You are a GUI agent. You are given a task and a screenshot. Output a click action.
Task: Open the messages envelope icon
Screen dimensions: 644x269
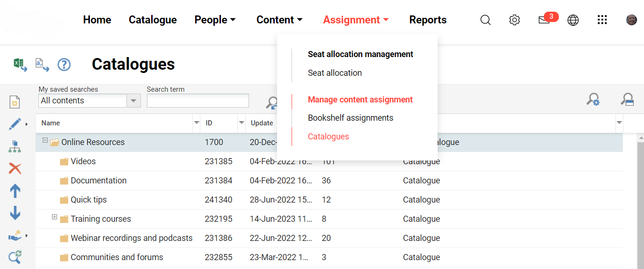coord(544,20)
